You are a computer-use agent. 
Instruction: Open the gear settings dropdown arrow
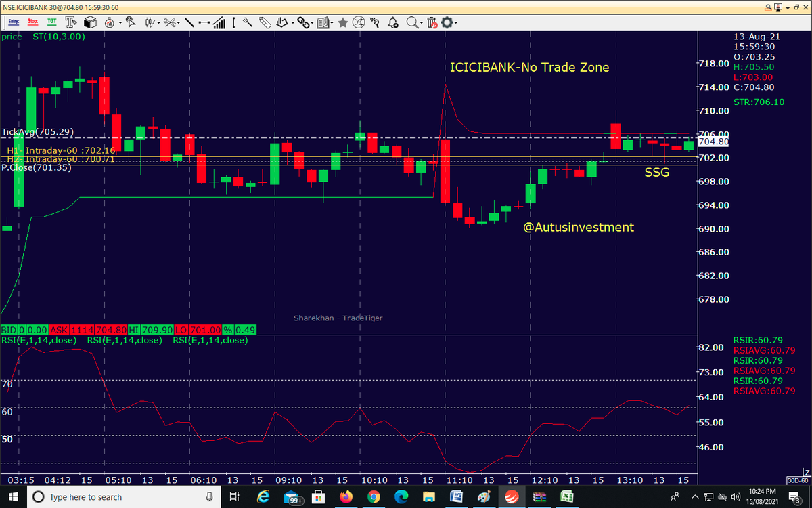456,23
